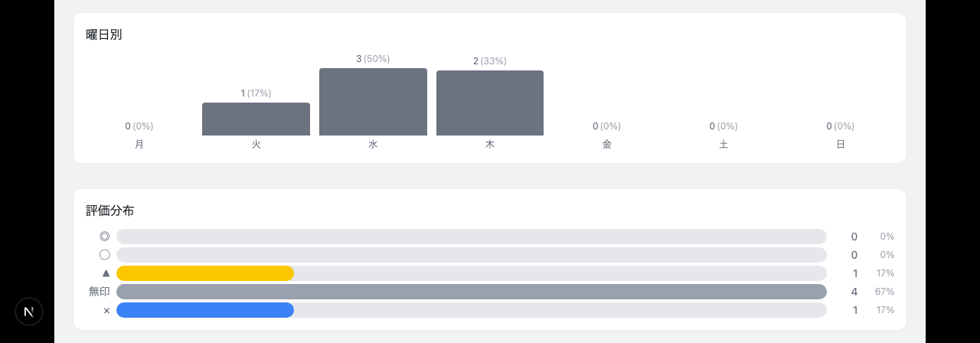Click the triangle rating icon
Viewport: 980px width, 343px height.
pos(106,273)
